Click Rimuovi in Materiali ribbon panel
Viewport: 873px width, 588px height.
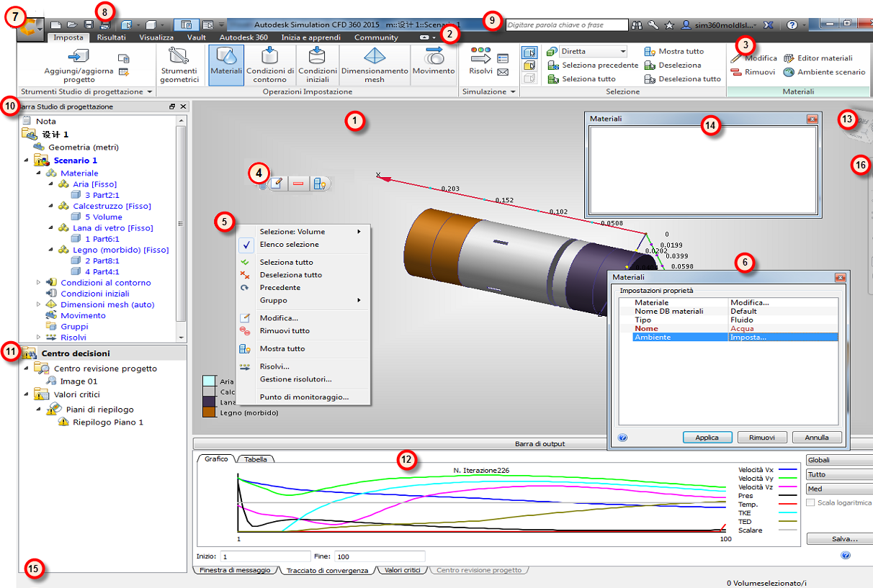point(753,72)
